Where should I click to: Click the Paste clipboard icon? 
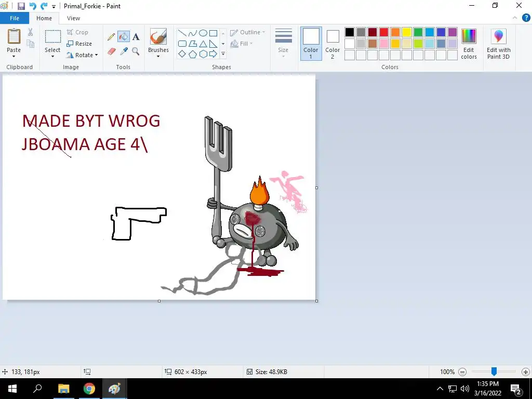(14, 36)
